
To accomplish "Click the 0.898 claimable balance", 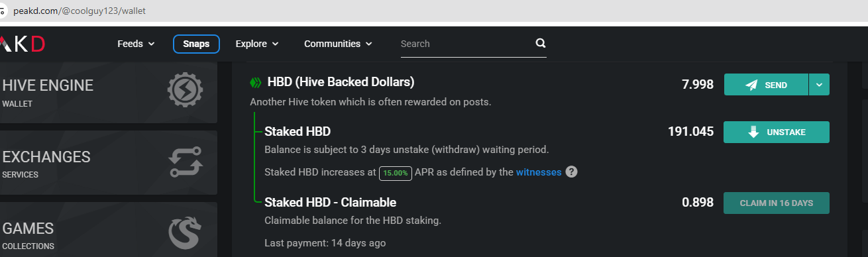I will [x=698, y=203].
